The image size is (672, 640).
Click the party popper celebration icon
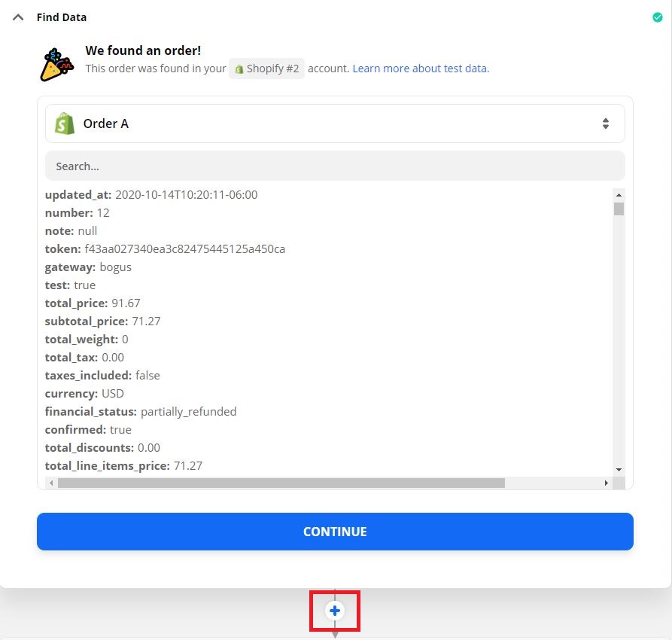tap(56, 64)
